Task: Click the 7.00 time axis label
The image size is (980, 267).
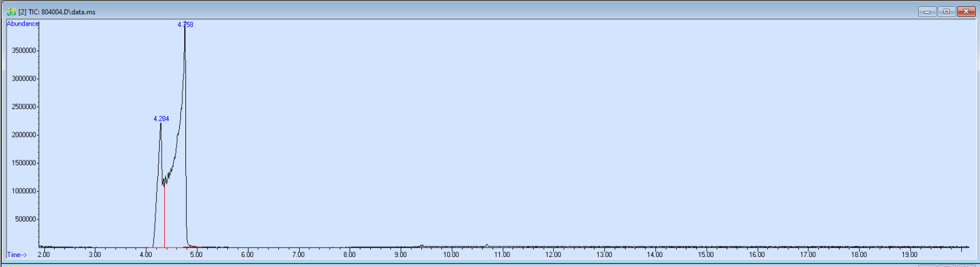Action: pyautogui.click(x=298, y=255)
